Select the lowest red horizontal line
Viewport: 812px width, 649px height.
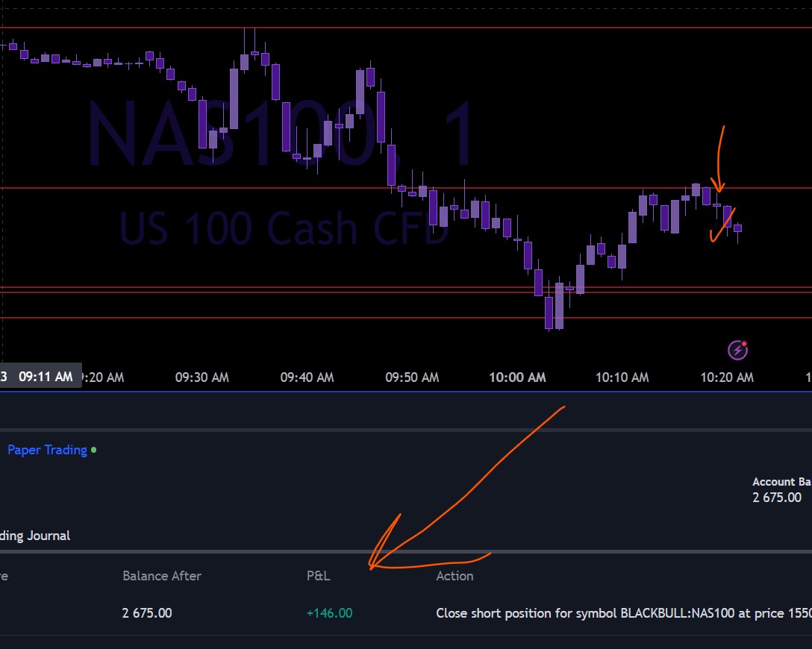point(406,318)
